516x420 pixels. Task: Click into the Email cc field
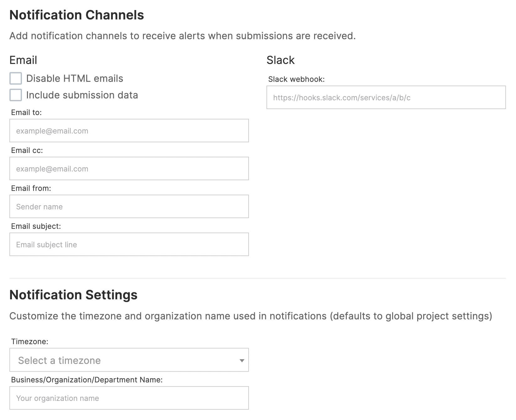coord(129,169)
